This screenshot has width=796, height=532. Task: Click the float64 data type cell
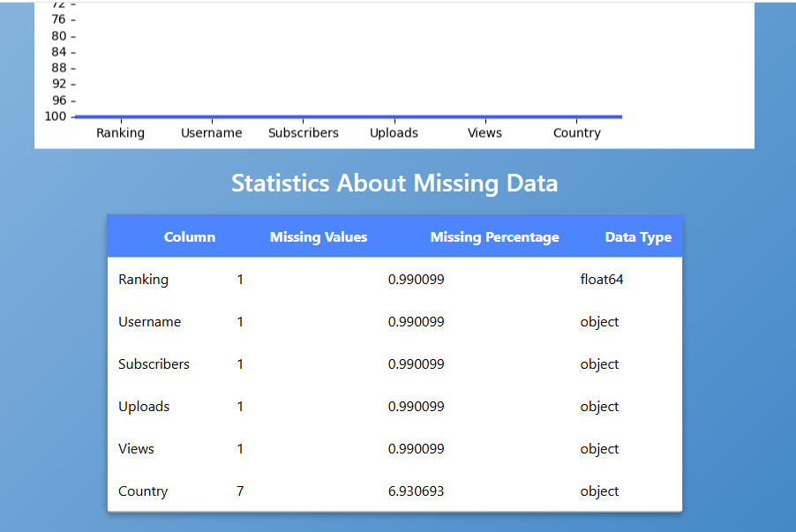(x=602, y=279)
